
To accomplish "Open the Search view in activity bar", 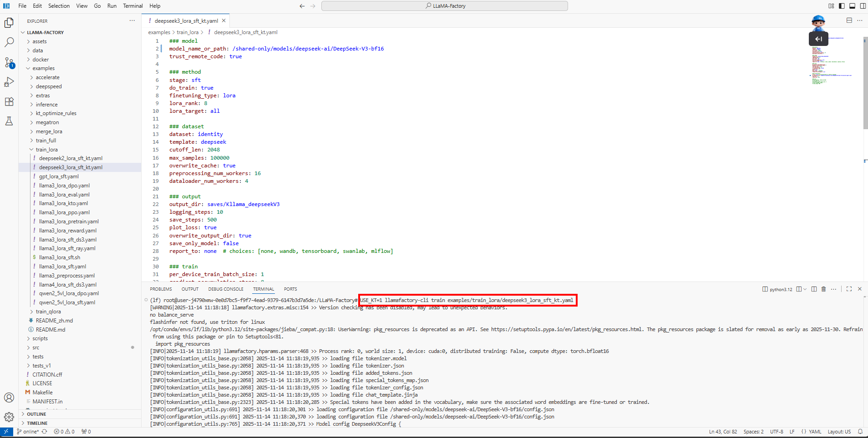I will (x=9, y=42).
